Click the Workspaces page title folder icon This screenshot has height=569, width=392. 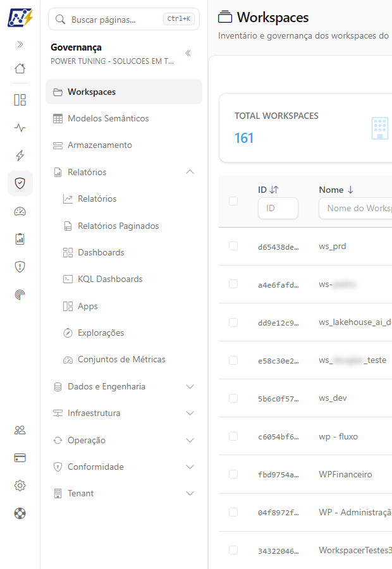225,17
